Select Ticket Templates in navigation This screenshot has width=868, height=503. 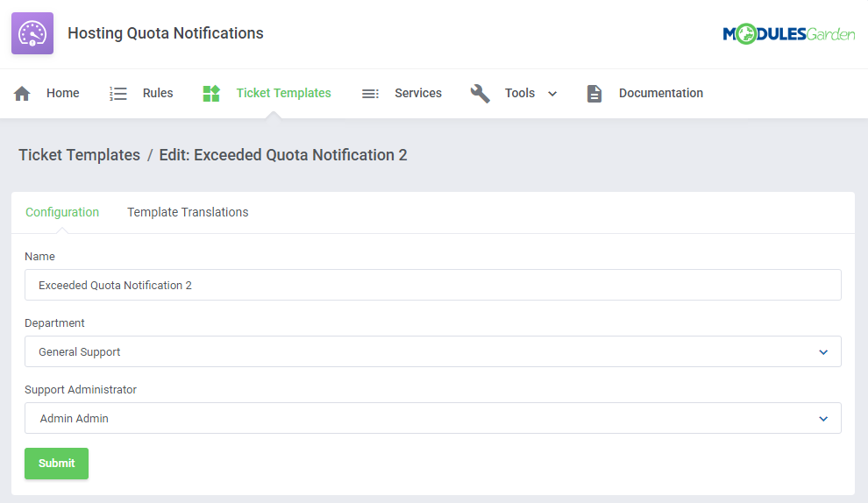pos(283,93)
